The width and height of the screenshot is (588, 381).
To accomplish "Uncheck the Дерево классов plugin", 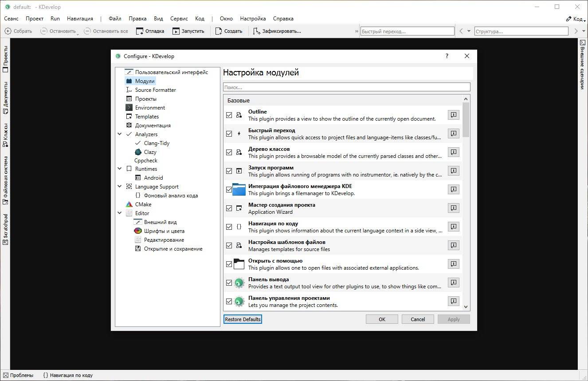I will point(229,152).
